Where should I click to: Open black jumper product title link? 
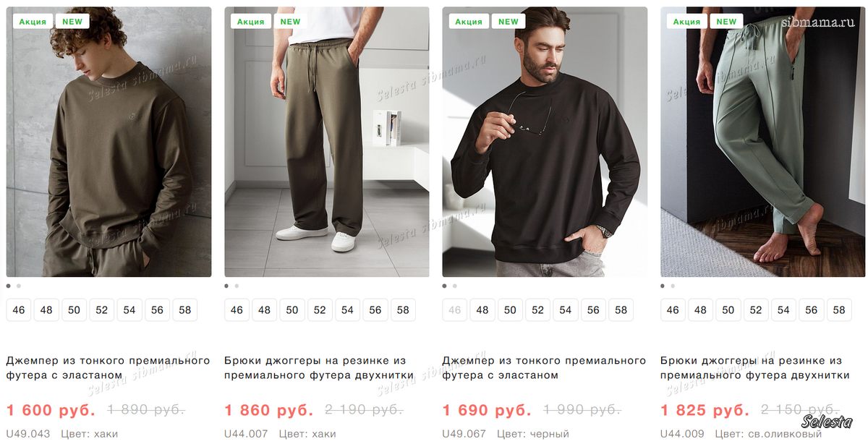(x=544, y=367)
